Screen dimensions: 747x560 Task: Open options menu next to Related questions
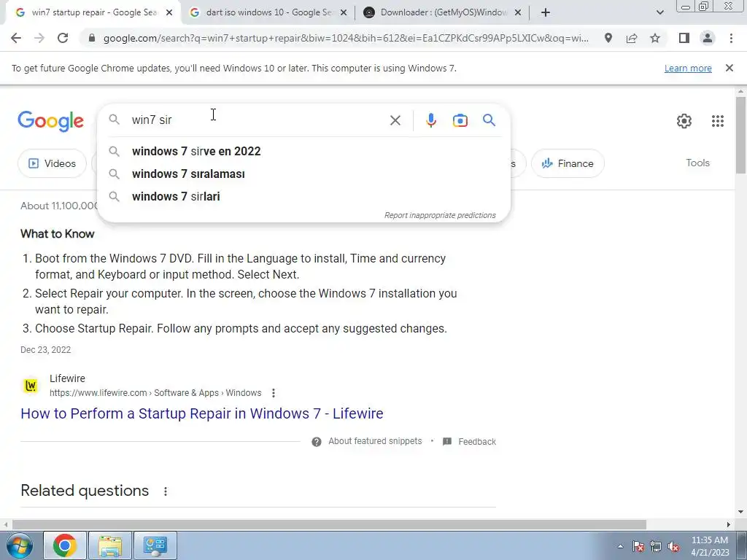166,491
